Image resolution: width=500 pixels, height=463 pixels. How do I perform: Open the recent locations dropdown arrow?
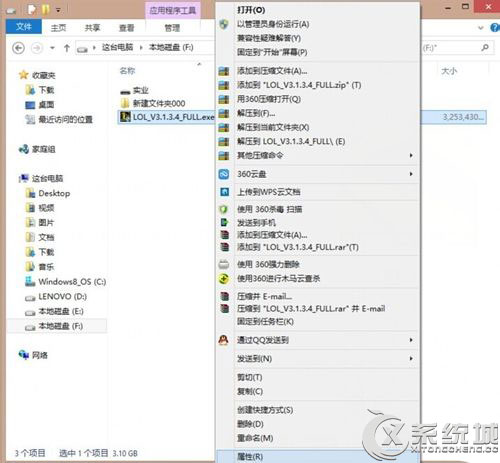coord(52,48)
